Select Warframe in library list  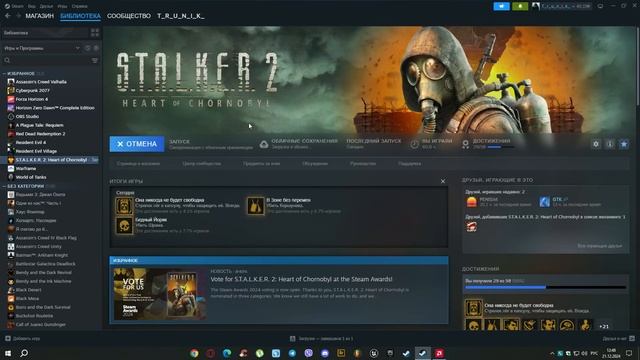[26, 169]
